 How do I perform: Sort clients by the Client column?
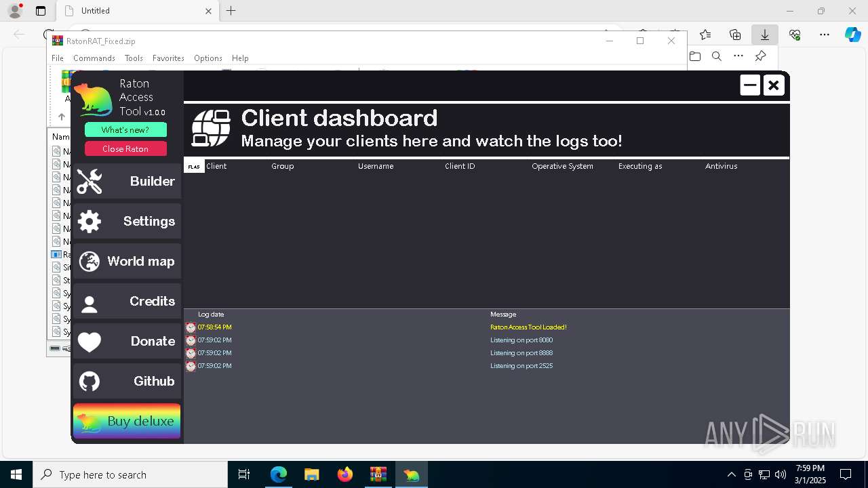[x=216, y=166]
